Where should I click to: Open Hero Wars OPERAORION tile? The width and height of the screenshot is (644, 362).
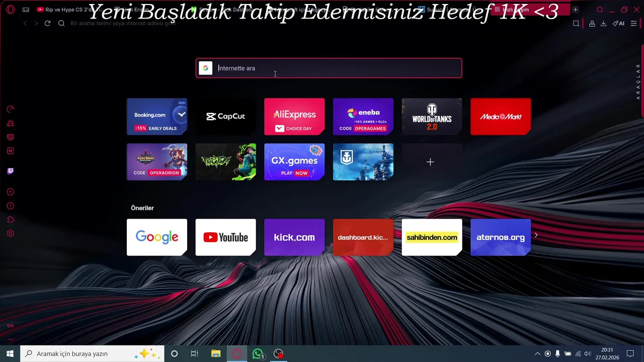pyautogui.click(x=156, y=161)
